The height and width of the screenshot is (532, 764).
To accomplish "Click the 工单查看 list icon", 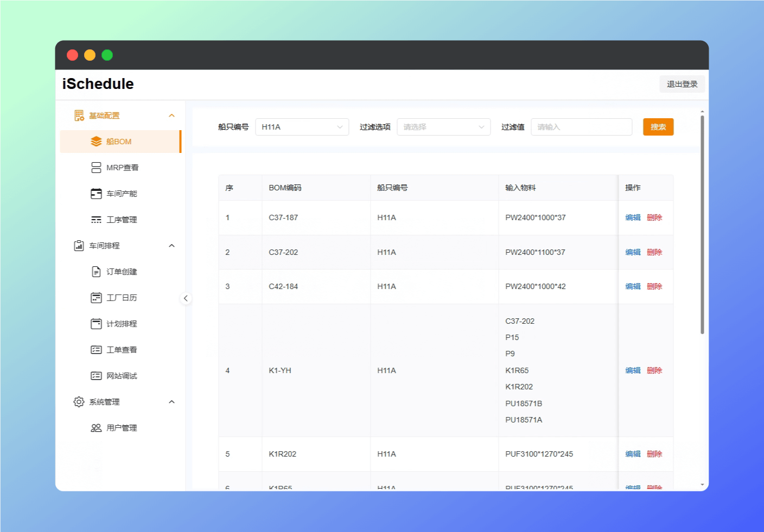I will tap(96, 350).
